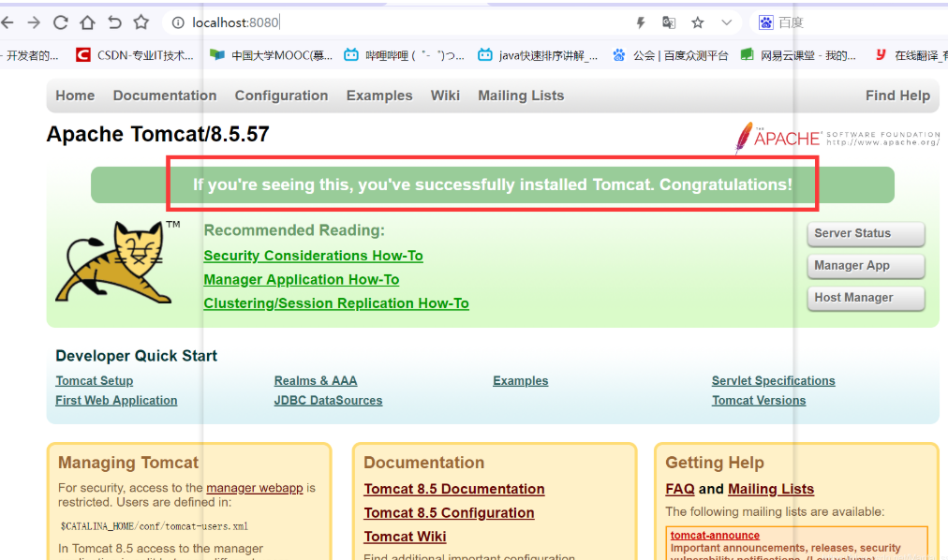
Task: Click the Server Status button
Action: click(866, 234)
